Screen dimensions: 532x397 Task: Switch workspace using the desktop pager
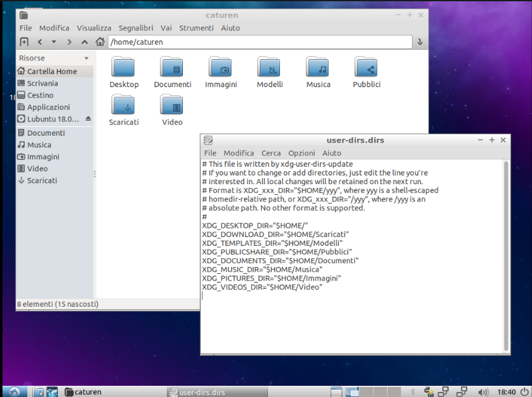[373, 392]
